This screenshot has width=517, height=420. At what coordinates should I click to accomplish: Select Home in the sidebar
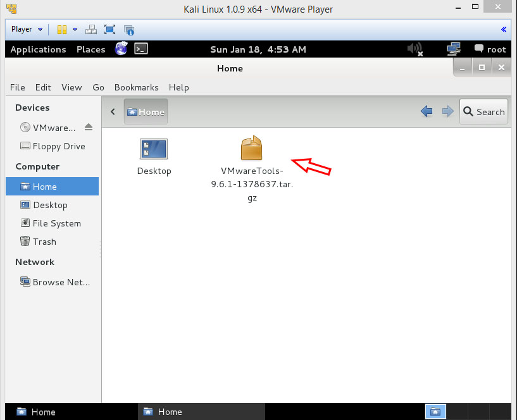point(52,186)
